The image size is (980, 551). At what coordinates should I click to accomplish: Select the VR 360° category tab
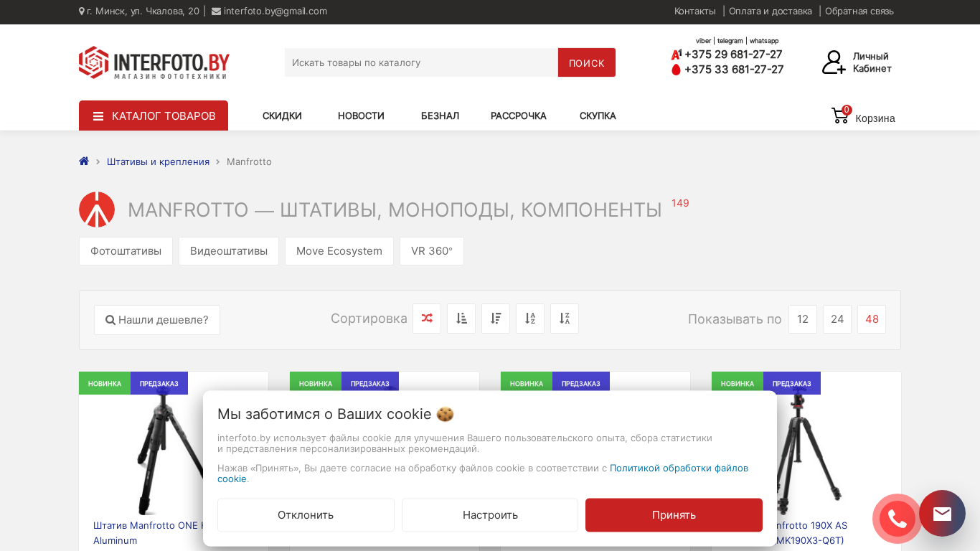tap(432, 251)
